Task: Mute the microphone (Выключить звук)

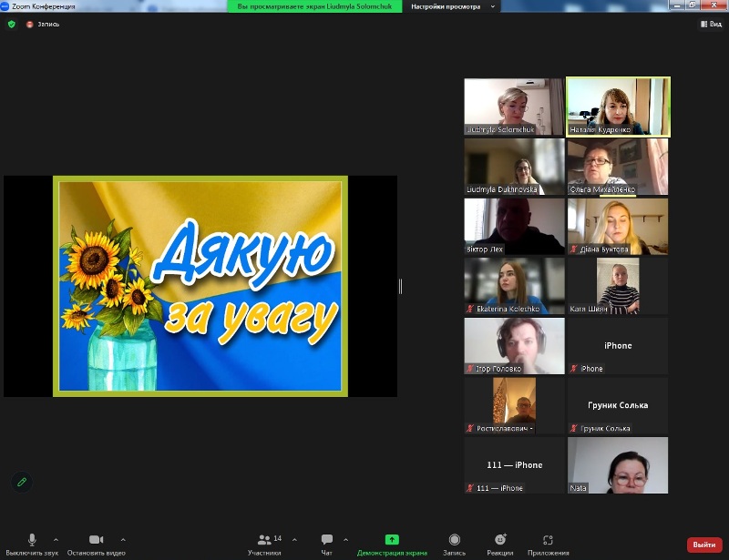Action: pyautogui.click(x=32, y=540)
